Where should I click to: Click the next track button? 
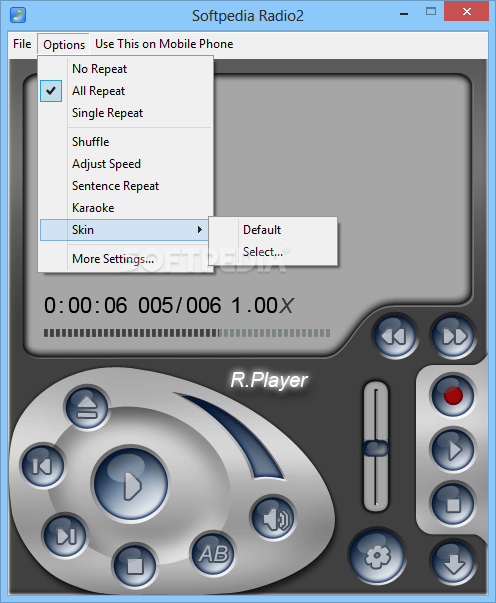[65, 536]
